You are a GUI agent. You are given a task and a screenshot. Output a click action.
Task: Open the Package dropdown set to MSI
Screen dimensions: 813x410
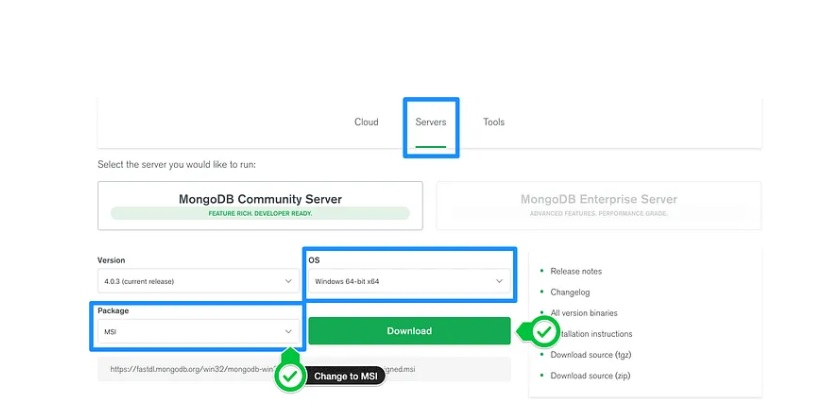pos(198,332)
